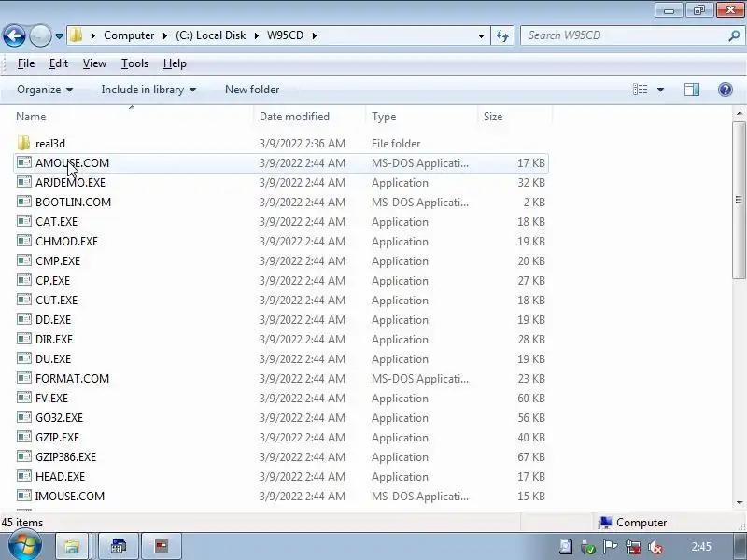
Task: Click the scrollbar up arrow
Action: coord(739,113)
